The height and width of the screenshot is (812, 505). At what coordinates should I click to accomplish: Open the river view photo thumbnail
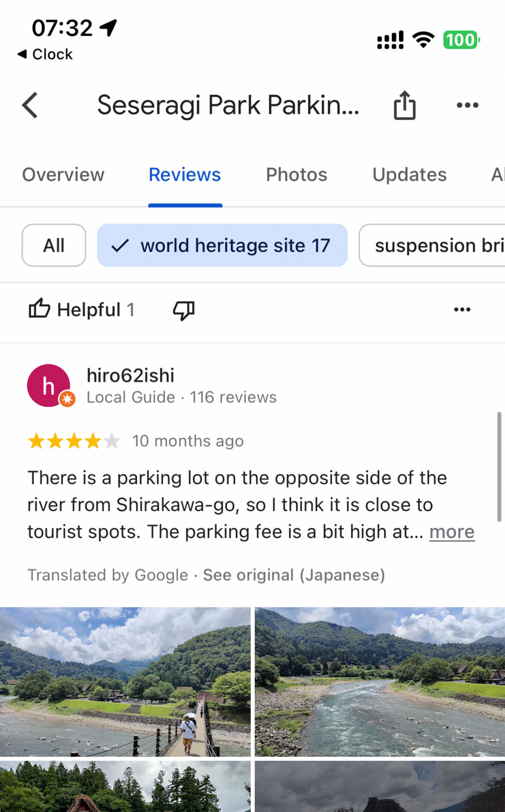pyautogui.click(x=380, y=682)
